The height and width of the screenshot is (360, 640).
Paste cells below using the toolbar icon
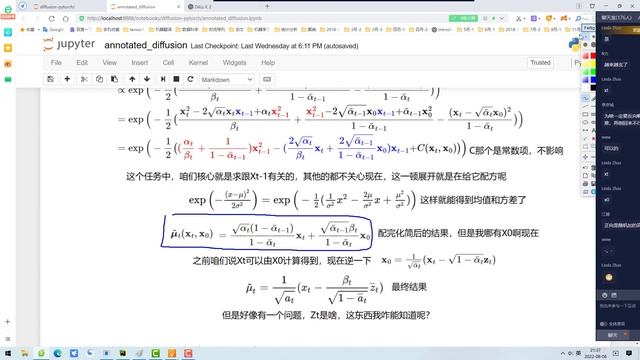point(114,79)
